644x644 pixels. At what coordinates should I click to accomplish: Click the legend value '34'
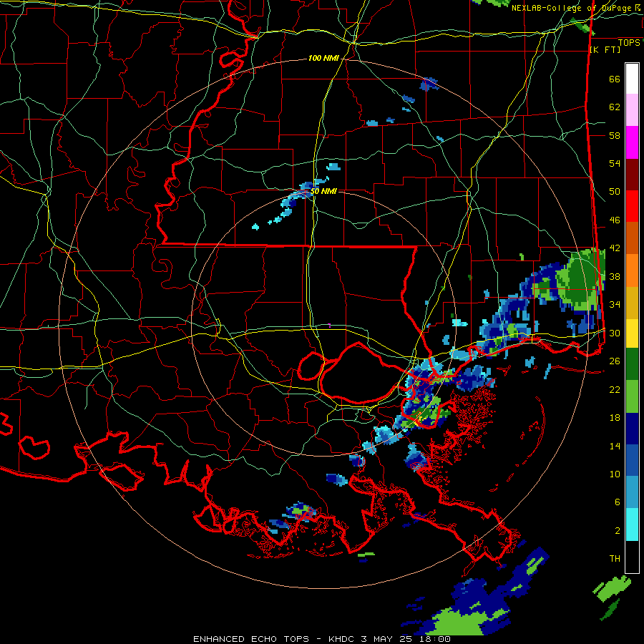tap(615, 305)
